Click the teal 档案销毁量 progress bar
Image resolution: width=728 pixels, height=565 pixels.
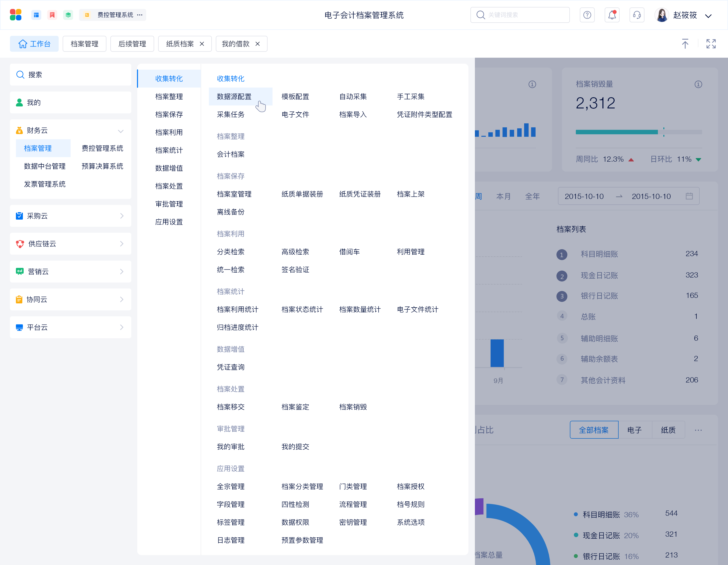click(617, 132)
